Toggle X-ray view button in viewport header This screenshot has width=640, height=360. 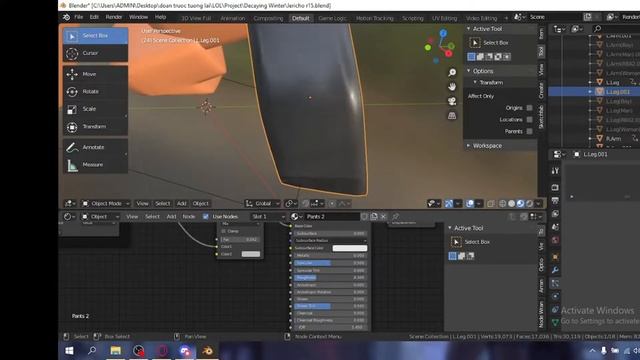click(491, 203)
